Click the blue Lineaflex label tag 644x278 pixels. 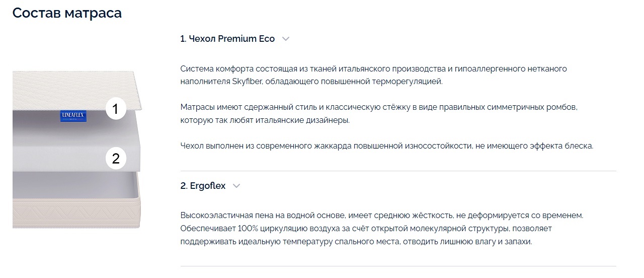click(x=68, y=115)
